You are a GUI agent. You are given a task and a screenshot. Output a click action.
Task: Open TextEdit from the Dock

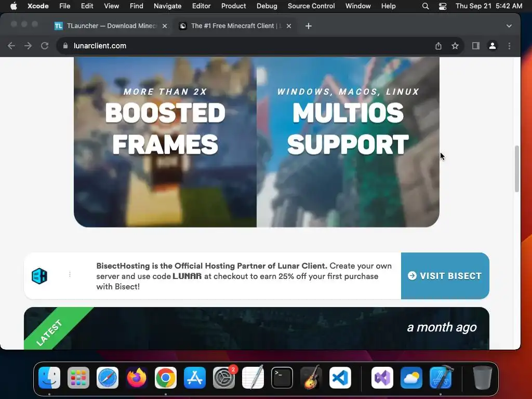253,378
